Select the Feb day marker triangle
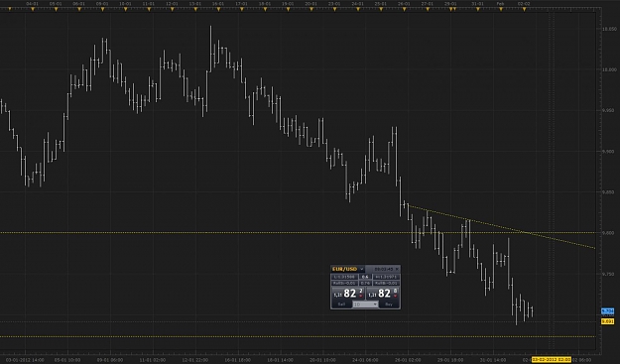Viewport: 620px width, 364px height. 501,9
